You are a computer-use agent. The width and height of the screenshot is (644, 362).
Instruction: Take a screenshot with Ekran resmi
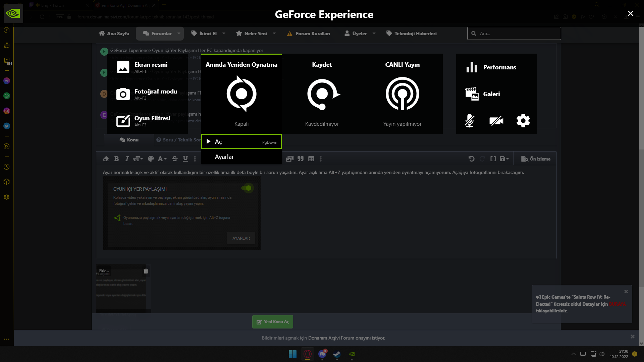[148, 67]
